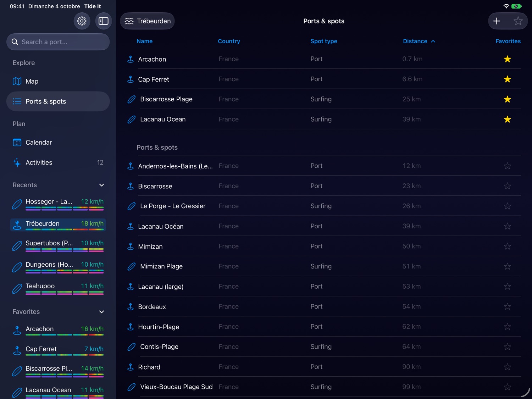
Task: Sort by Favorites column header
Action: coord(508,41)
